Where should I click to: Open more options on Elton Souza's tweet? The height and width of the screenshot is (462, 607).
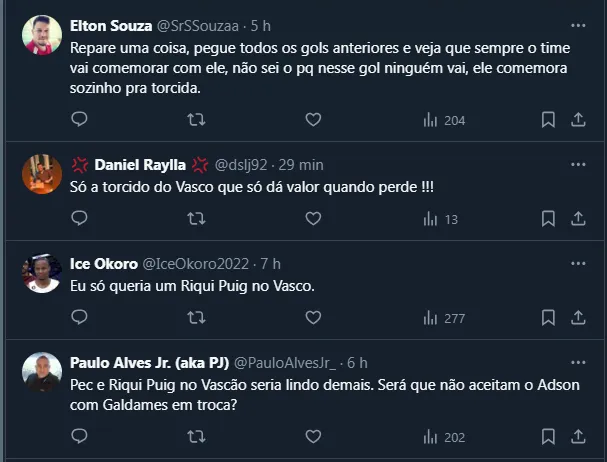click(578, 24)
